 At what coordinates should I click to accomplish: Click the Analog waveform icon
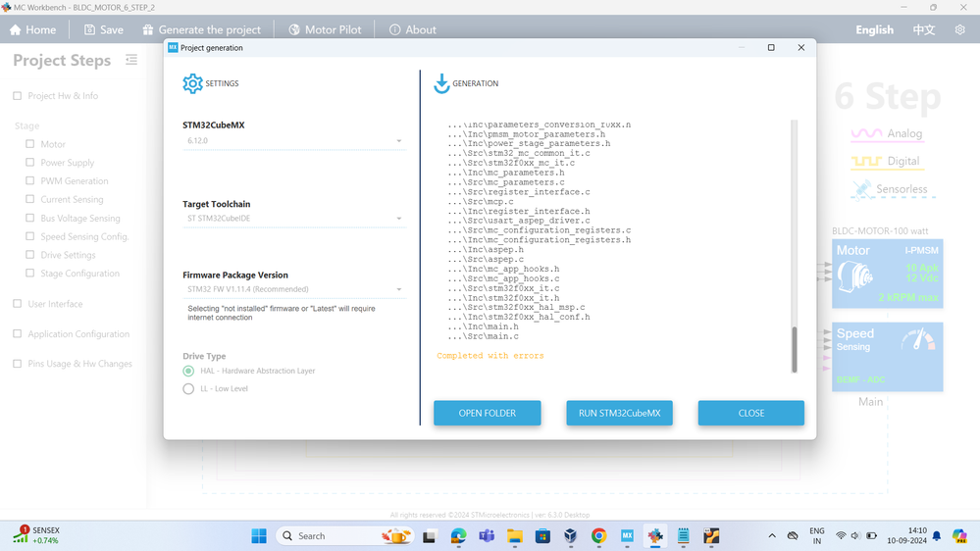point(866,133)
